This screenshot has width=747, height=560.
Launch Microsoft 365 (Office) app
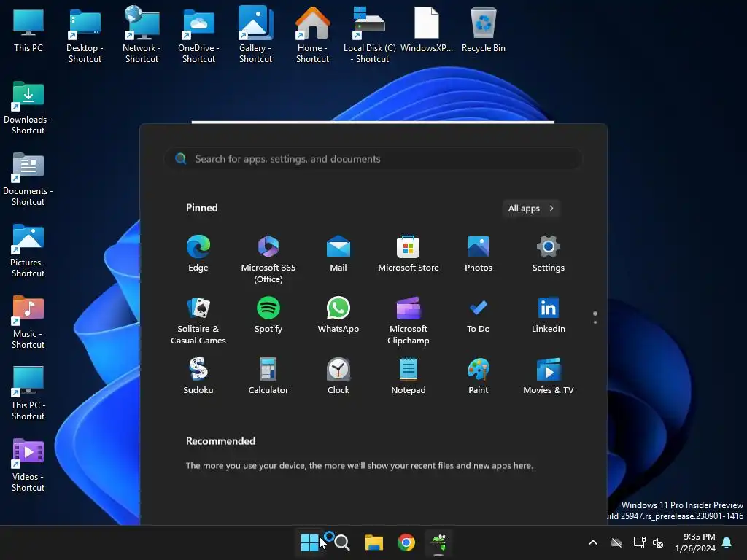[x=268, y=259]
